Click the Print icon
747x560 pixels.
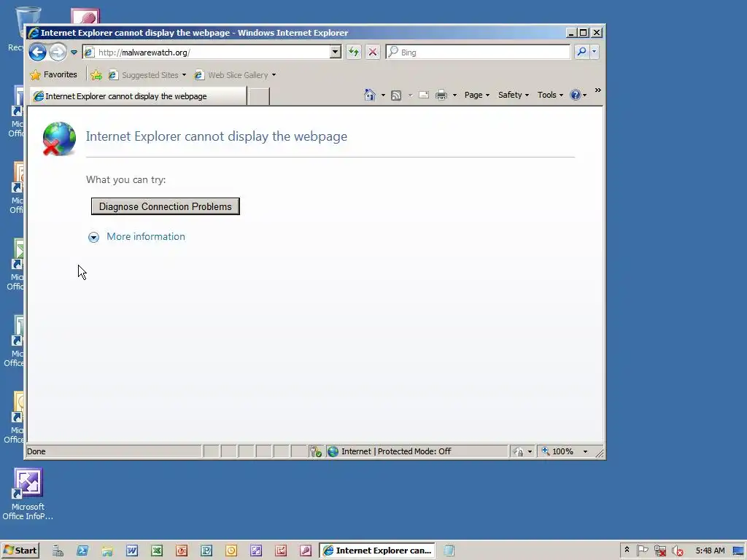click(441, 96)
